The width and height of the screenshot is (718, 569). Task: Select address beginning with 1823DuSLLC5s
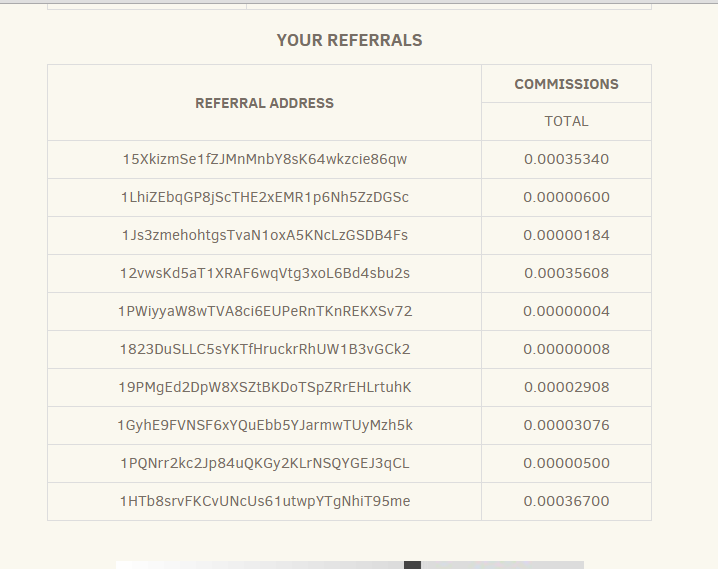[x=265, y=350]
